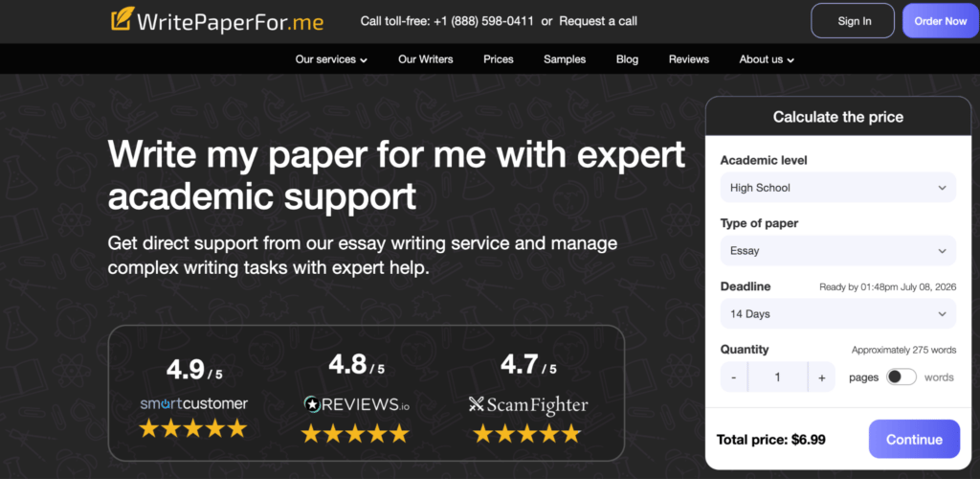Viewport: 980px width, 479px height.
Task: Toggle the pages/words switch
Action: tap(902, 377)
